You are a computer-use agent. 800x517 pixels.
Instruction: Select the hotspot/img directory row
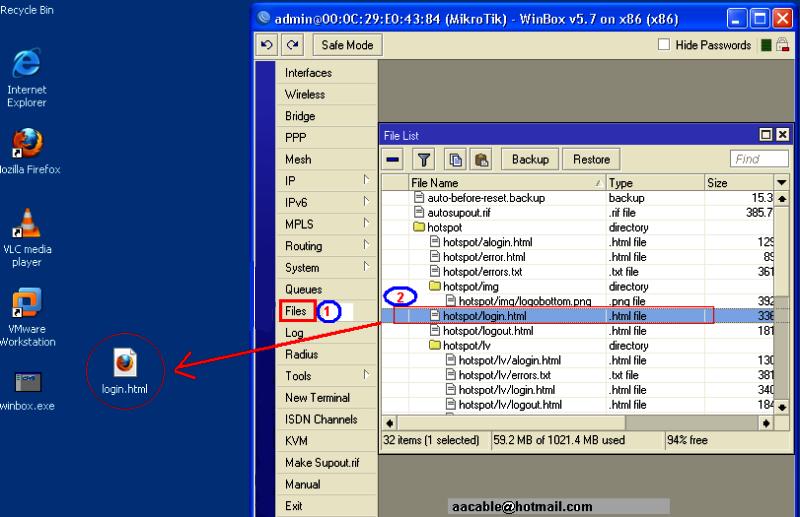click(578, 286)
